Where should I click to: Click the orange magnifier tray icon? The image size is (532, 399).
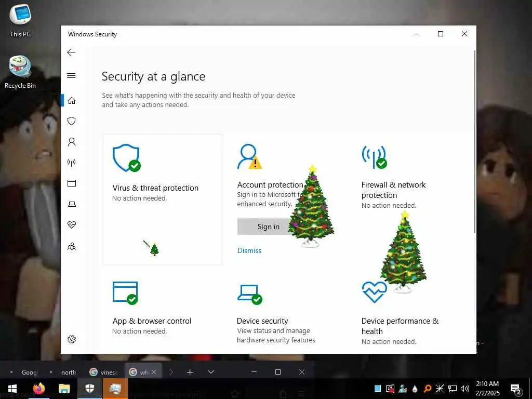pos(428,389)
